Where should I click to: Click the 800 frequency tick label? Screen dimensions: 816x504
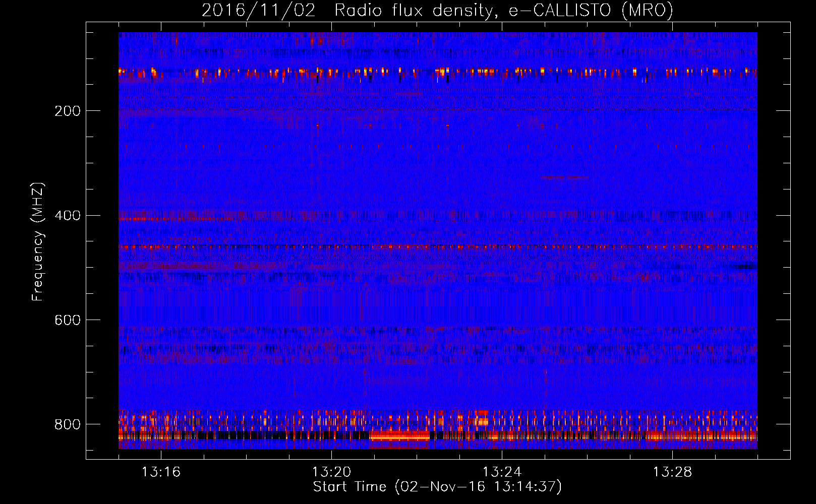[x=68, y=424]
